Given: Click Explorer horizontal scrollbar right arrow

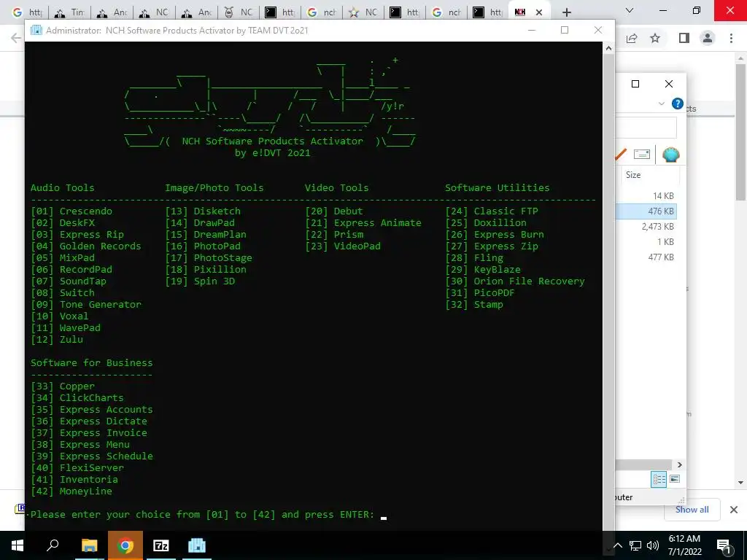Looking at the screenshot, I should coord(680,464).
